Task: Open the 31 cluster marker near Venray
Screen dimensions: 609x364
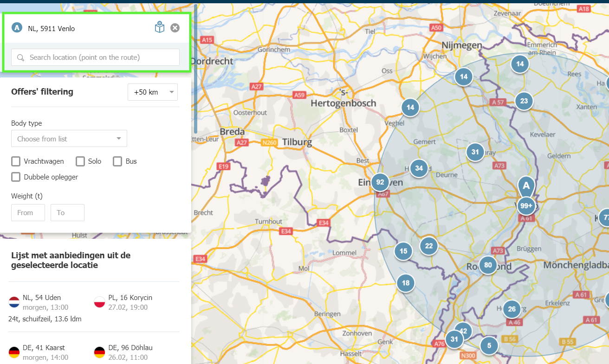Action: [475, 152]
